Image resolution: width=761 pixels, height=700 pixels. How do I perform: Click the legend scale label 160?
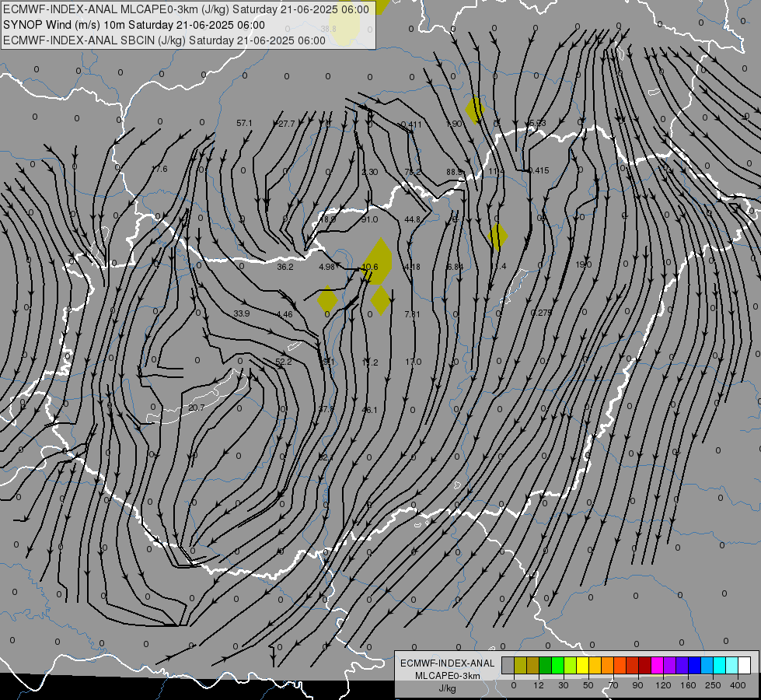tap(688, 685)
